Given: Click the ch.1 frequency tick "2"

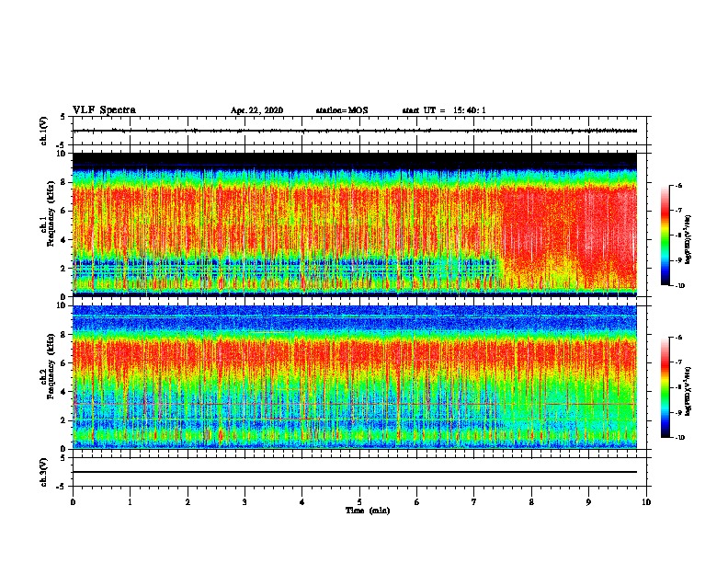Looking at the screenshot, I should click(63, 269).
